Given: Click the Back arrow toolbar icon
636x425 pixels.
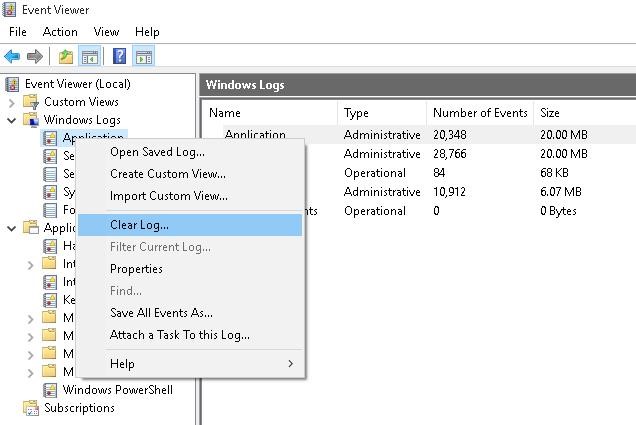Looking at the screenshot, I should click(x=12, y=56).
